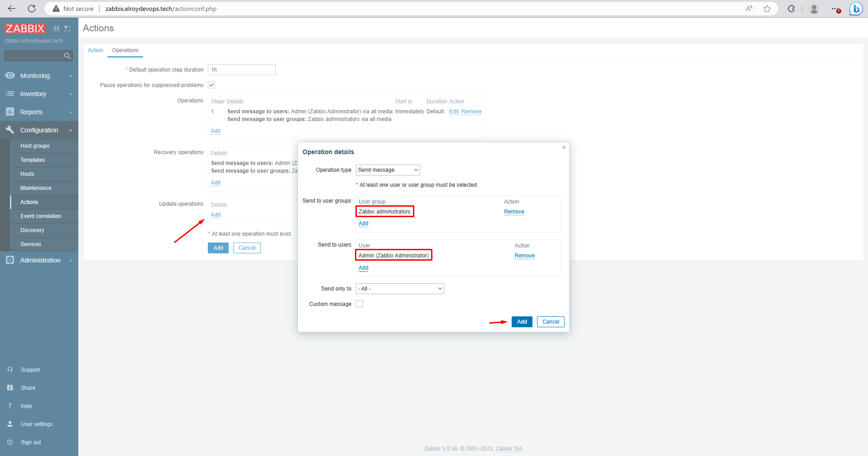Click the Sign out power icon
The image size is (868, 456).
click(10, 442)
